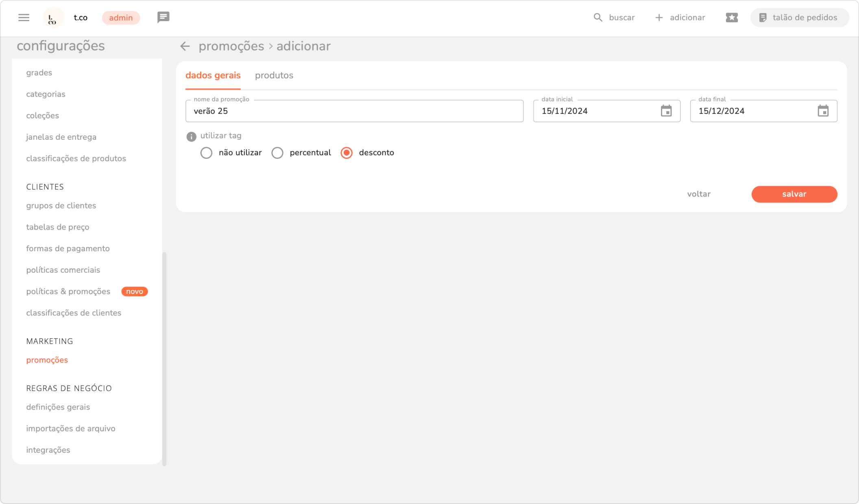The width and height of the screenshot is (859, 504).
Task: Click the sidebar vertical scrollbar
Action: [164, 358]
